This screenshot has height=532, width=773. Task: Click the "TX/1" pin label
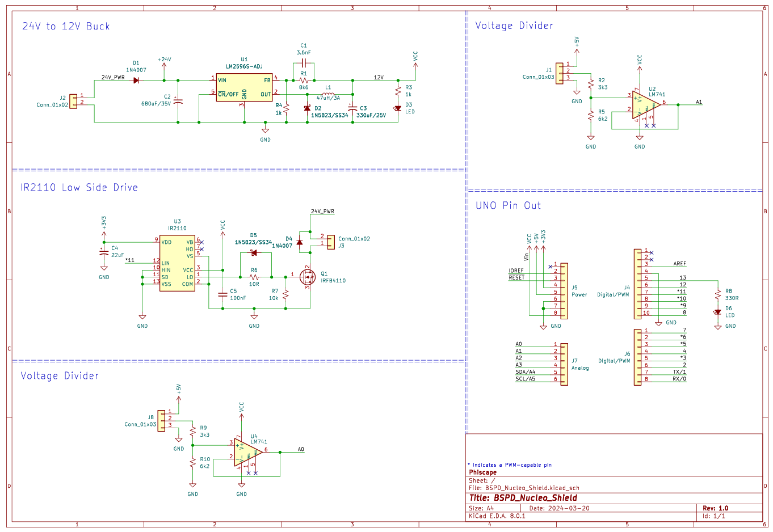(679, 371)
